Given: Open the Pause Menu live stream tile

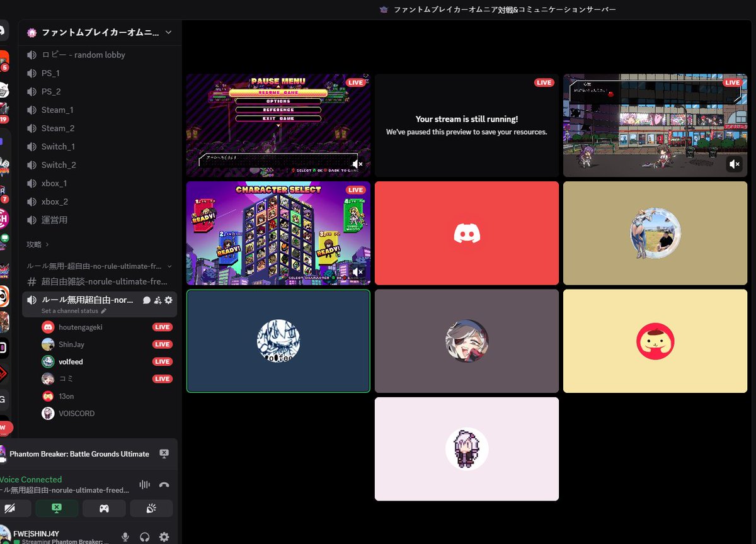Looking at the screenshot, I should (278, 125).
